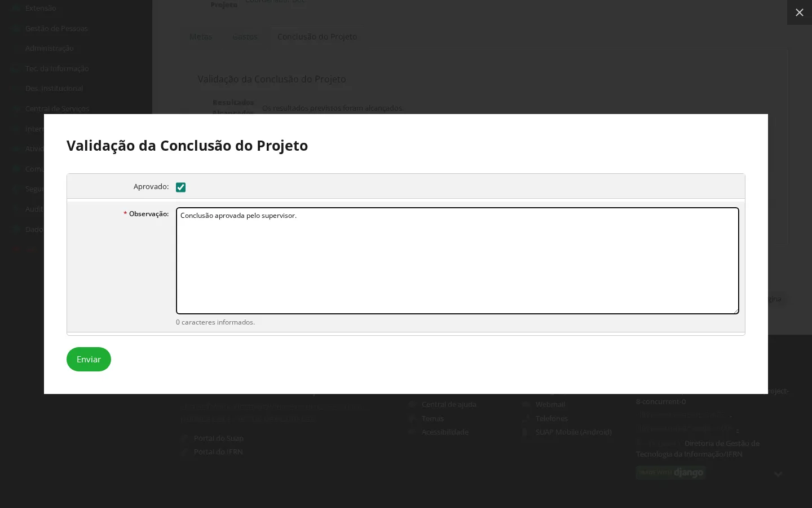Click the Temas icon in footer
The height and width of the screenshot is (508, 812).
pos(412,419)
